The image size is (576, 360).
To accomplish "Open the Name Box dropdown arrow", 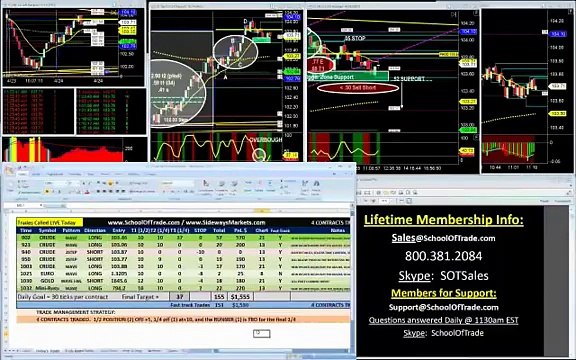I will [41, 205].
